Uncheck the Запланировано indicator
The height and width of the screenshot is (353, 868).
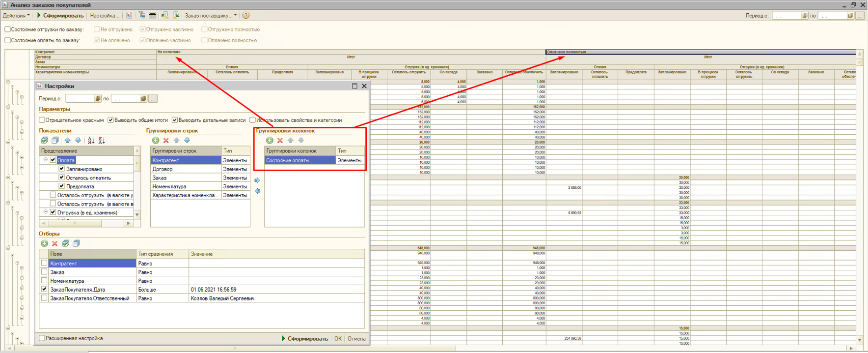62,169
